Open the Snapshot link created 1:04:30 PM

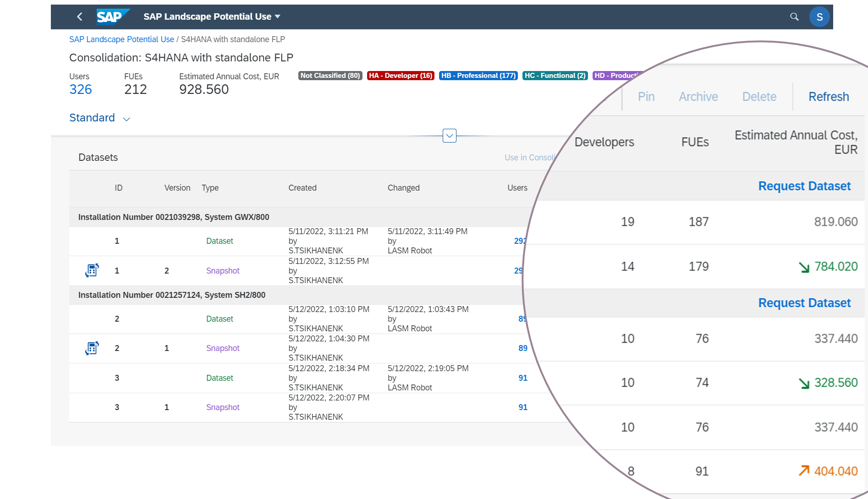click(223, 348)
